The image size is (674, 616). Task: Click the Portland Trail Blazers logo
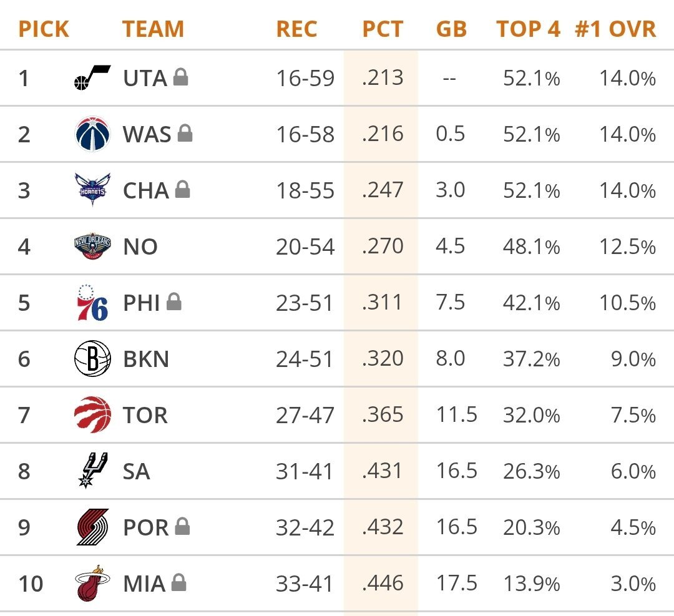[92, 527]
